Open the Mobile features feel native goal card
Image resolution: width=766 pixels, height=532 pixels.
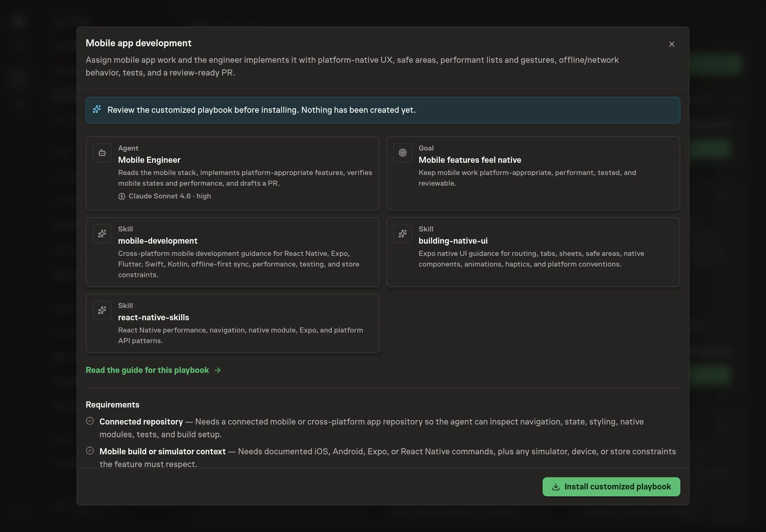(533, 173)
